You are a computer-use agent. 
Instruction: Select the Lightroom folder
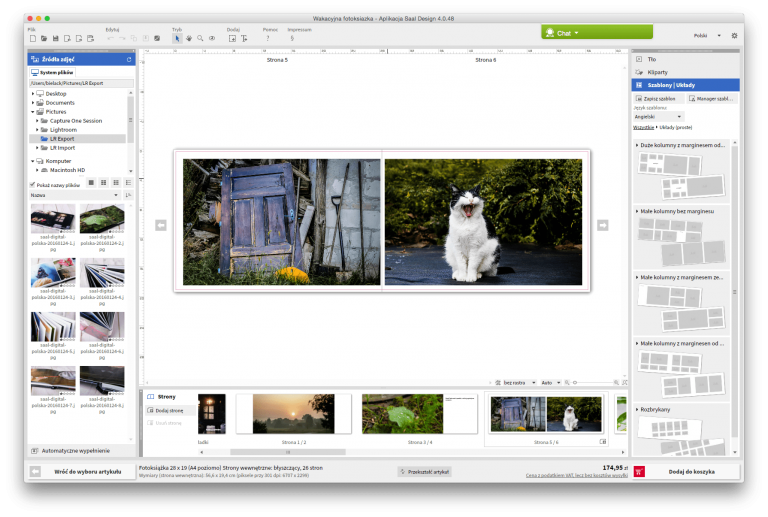coord(63,130)
